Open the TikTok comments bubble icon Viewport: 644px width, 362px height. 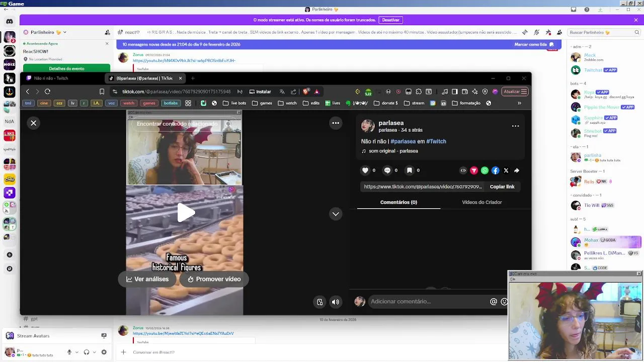point(387,170)
